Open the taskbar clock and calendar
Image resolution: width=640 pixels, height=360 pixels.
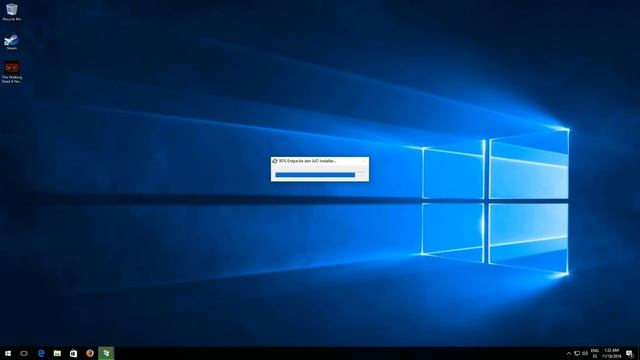[611, 353]
